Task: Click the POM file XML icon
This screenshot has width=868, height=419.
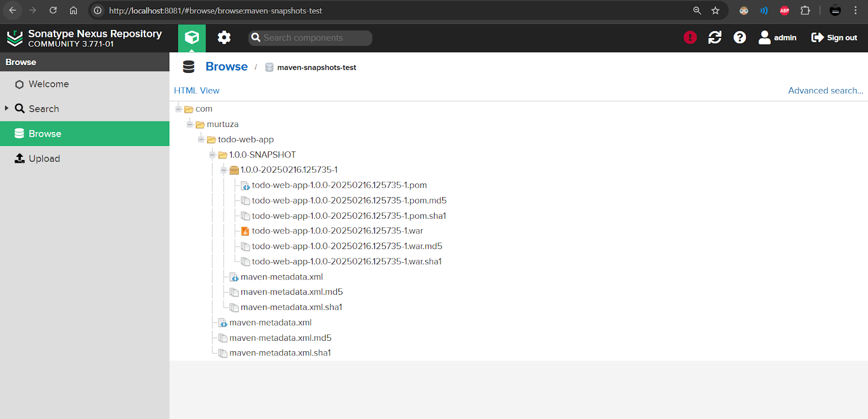Action: (x=245, y=186)
